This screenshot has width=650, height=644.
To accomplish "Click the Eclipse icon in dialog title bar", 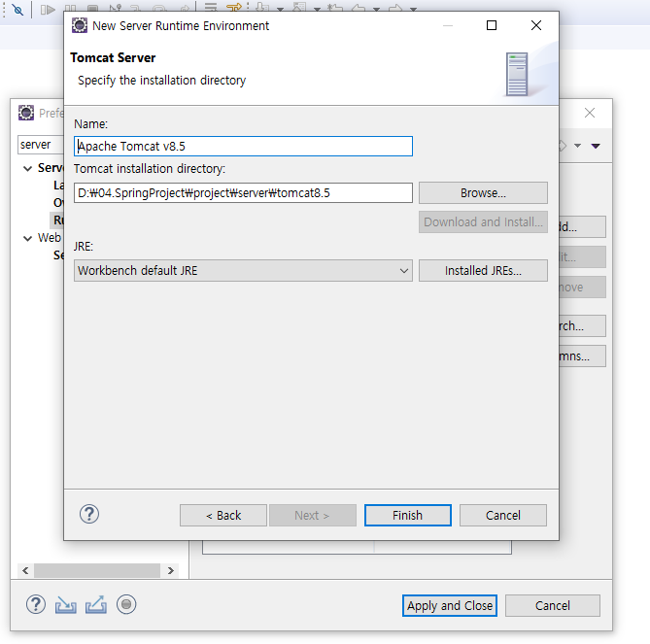I will pos(80,25).
